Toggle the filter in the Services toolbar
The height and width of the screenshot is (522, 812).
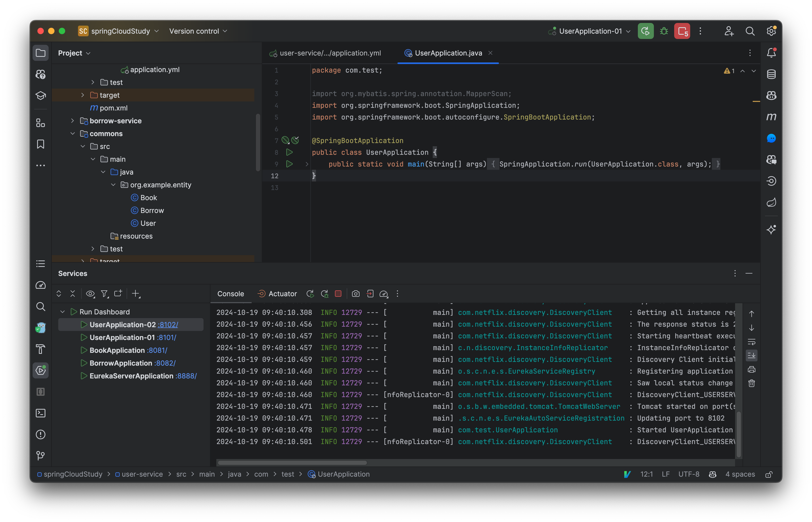pos(105,294)
